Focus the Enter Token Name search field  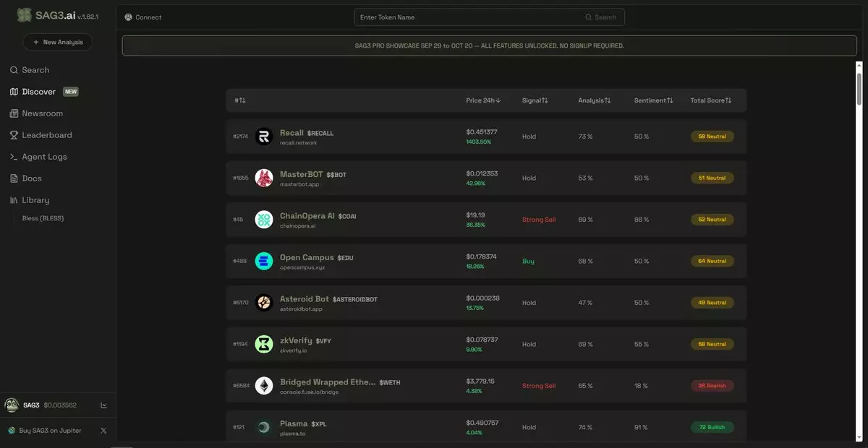(470, 17)
